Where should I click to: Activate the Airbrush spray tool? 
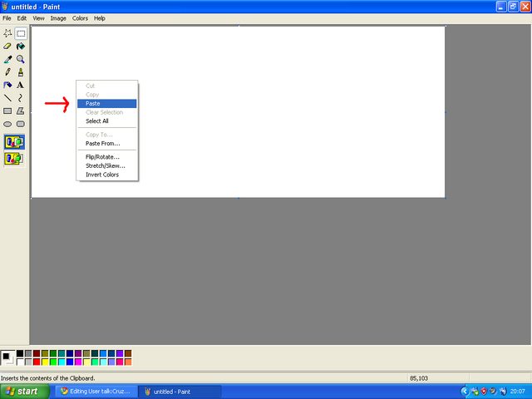[7, 85]
